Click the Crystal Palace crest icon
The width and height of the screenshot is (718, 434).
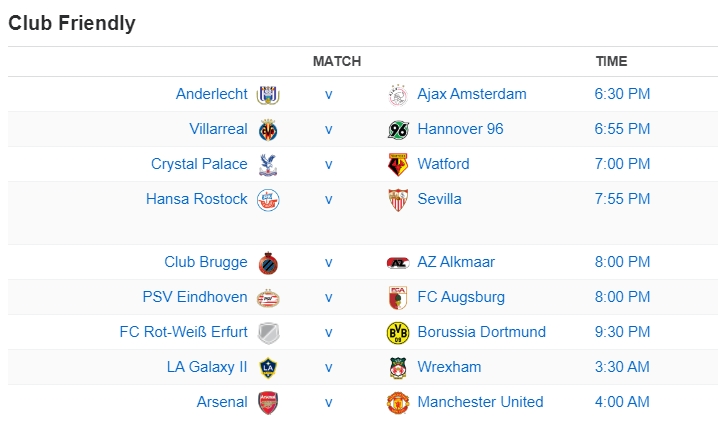click(x=268, y=164)
